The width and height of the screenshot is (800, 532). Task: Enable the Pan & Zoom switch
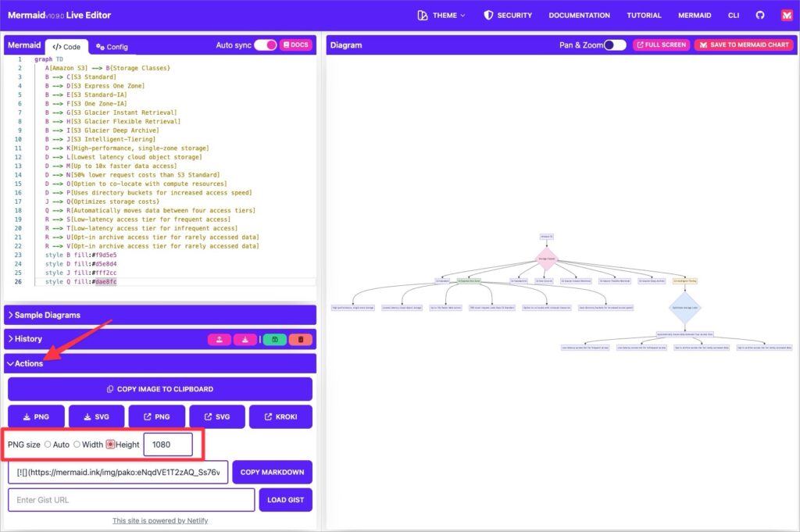click(615, 45)
